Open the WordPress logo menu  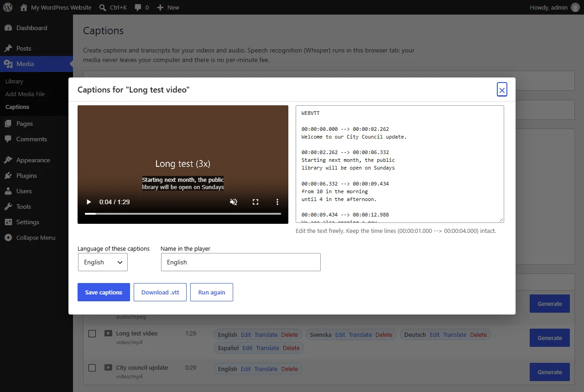click(x=8, y=7)
